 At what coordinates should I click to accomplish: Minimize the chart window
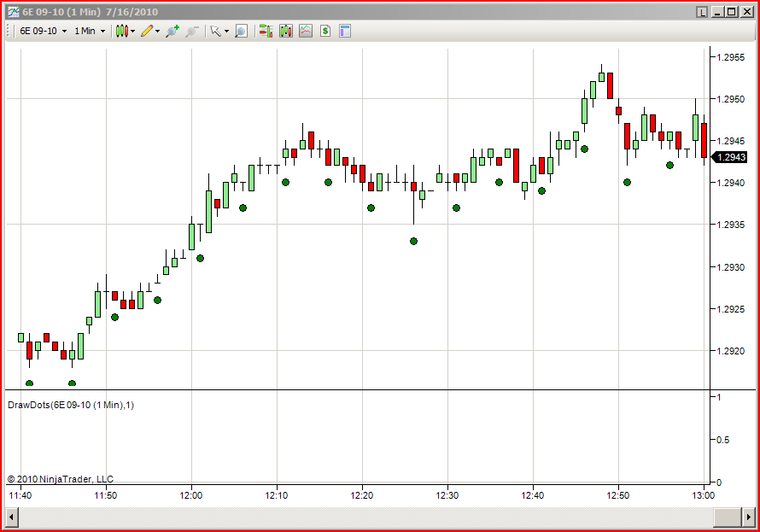point(718,12)
